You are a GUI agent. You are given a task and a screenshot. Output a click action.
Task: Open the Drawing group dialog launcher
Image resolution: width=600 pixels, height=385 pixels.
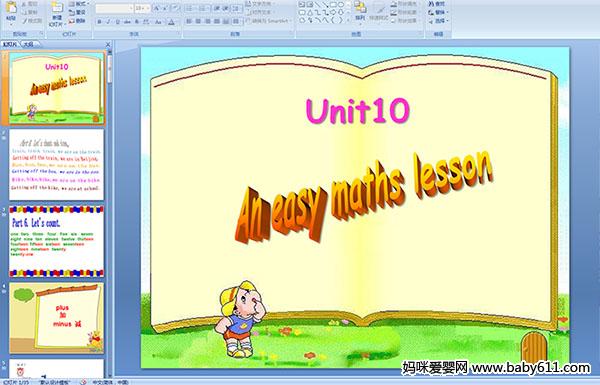tap(421, 34)
